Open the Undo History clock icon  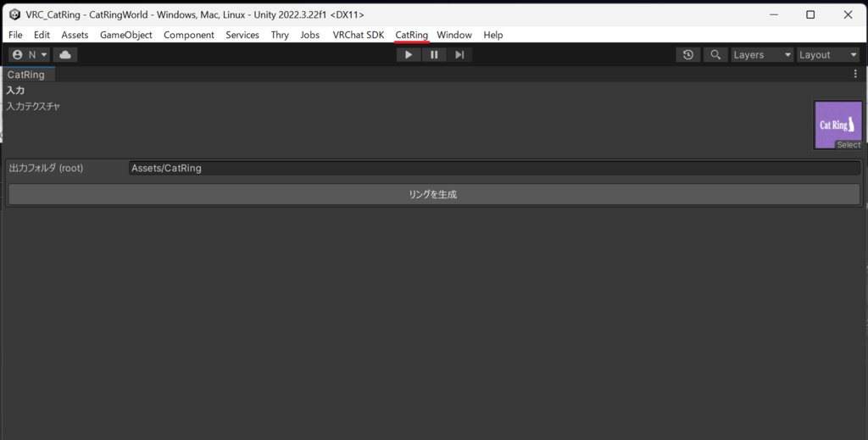[688, 55]
